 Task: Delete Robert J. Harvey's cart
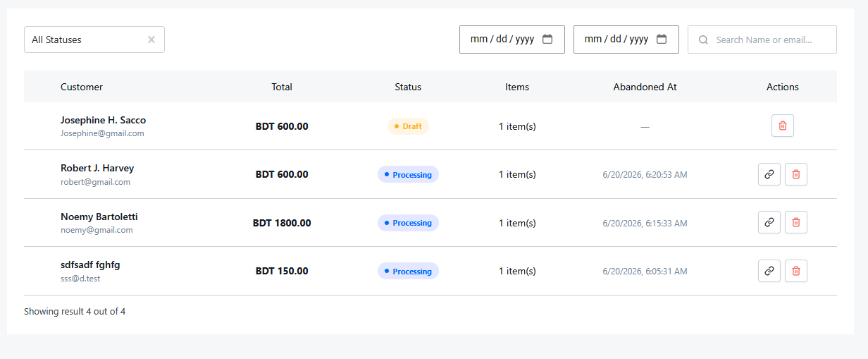click(796, 174)
